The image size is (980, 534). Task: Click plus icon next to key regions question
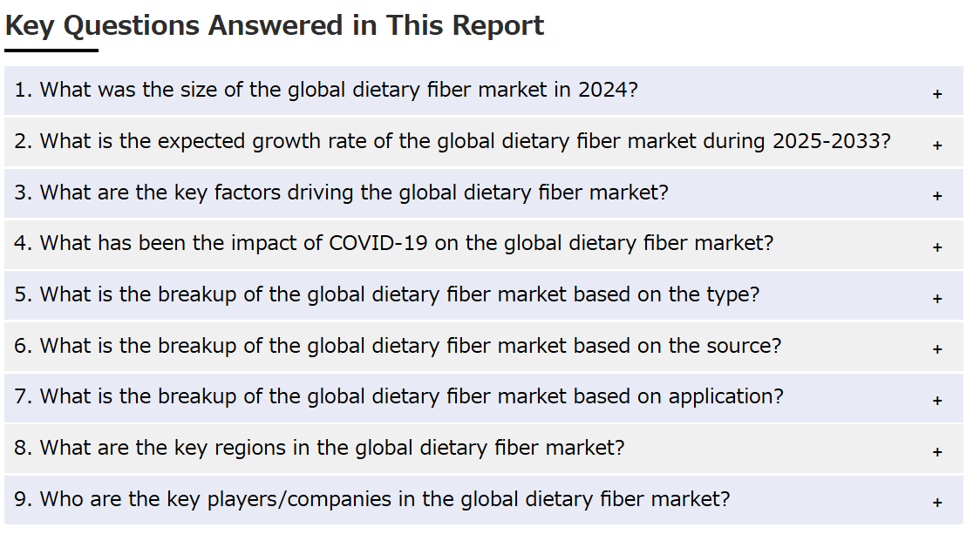pyautogui.click(x=937, y=451)
